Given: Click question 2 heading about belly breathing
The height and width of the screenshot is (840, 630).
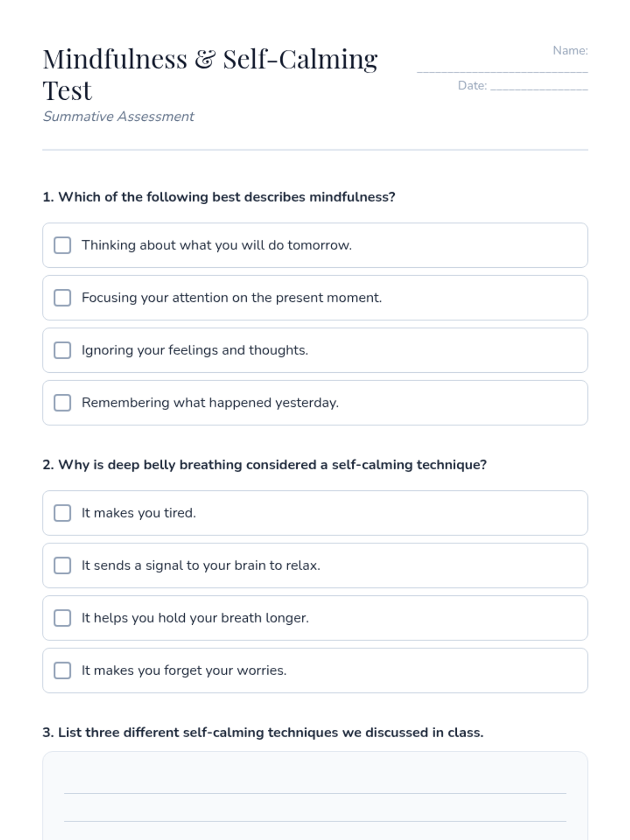Looking at the screenshot, I should pos(265,465).
